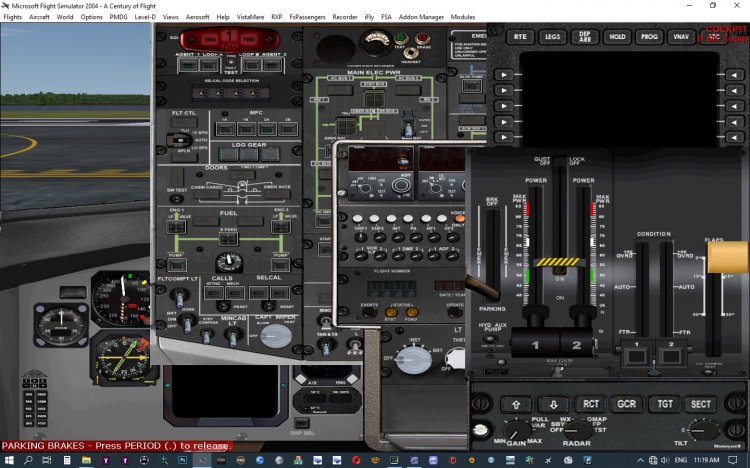
Task: Open taskbar Search
Action: tap(28, 460)
